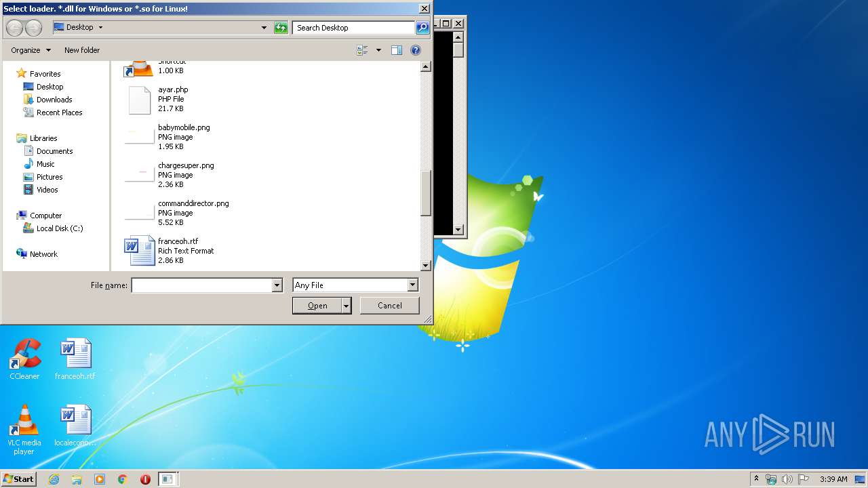Change view with the view icon
The width and height of the screenshot is (868, 488).
coord(362,50)
